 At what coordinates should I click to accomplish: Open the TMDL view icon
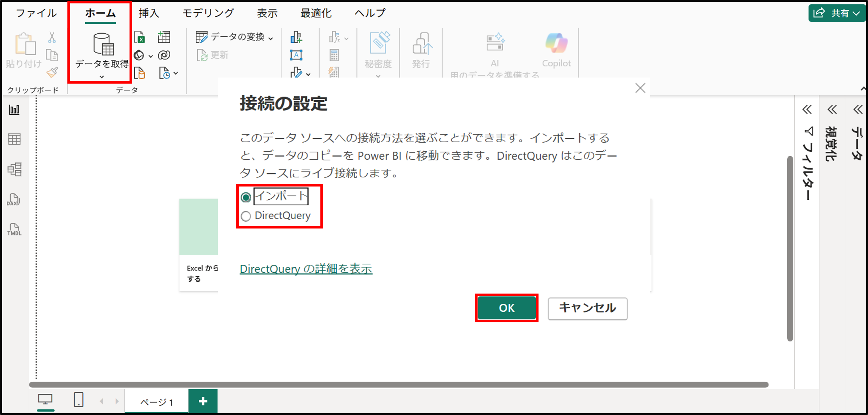[14, 229]
